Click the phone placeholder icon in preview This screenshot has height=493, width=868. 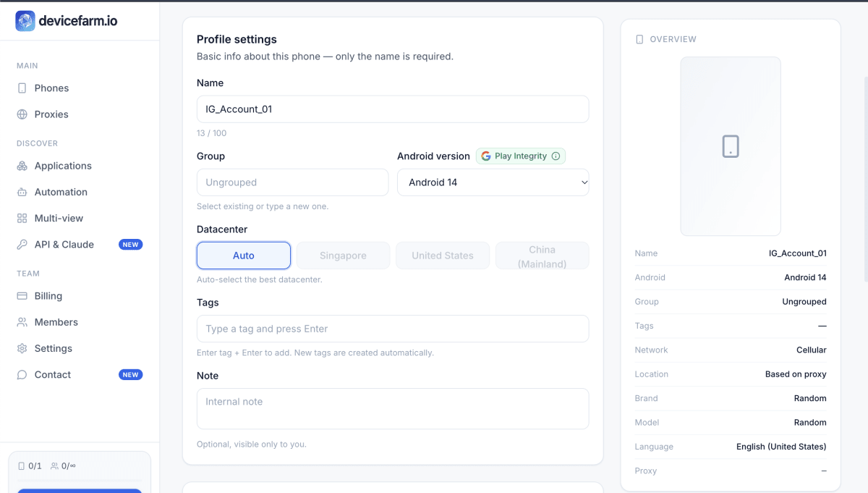tap(731, 146)
